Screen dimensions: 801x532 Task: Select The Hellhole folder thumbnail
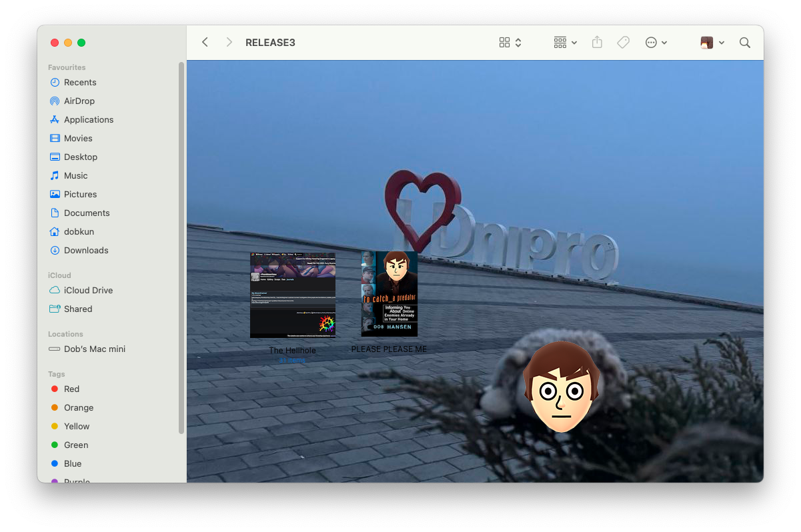[293, 295]
